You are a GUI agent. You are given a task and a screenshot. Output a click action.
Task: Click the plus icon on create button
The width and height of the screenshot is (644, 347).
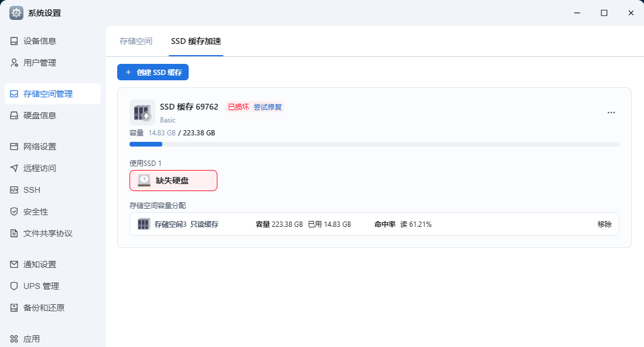coord(128,72)
